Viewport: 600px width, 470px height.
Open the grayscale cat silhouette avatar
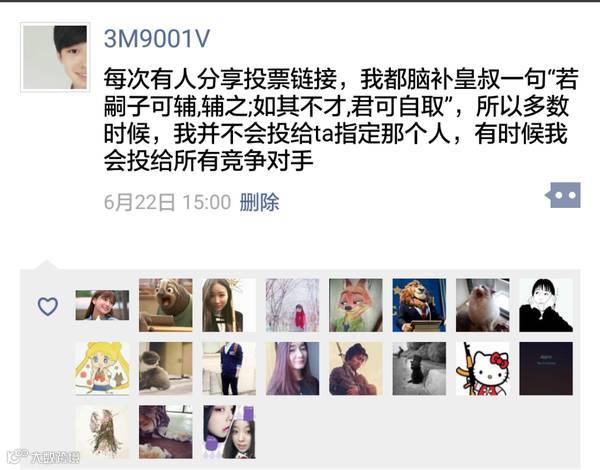pos(419,369)
